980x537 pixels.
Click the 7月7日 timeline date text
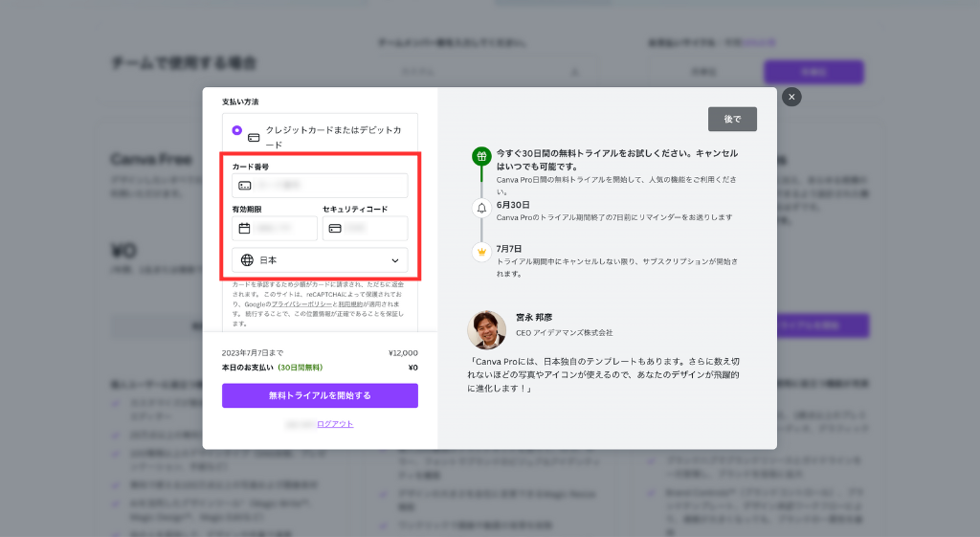tap(509, 248)
